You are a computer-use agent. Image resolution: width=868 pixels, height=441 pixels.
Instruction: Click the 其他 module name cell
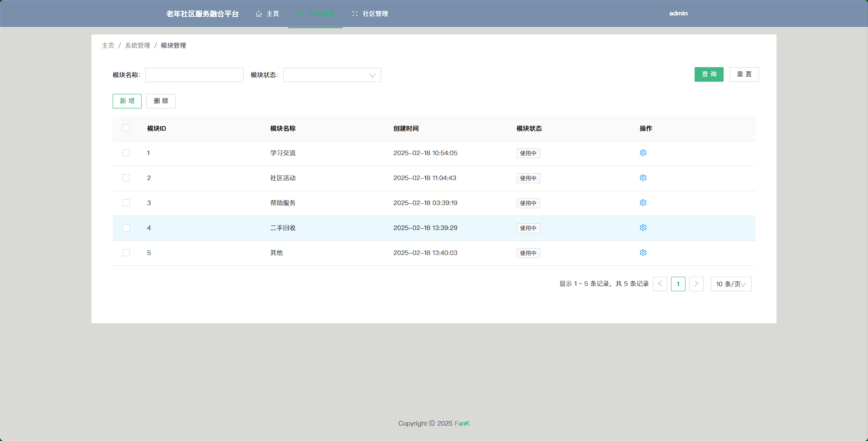276,253
